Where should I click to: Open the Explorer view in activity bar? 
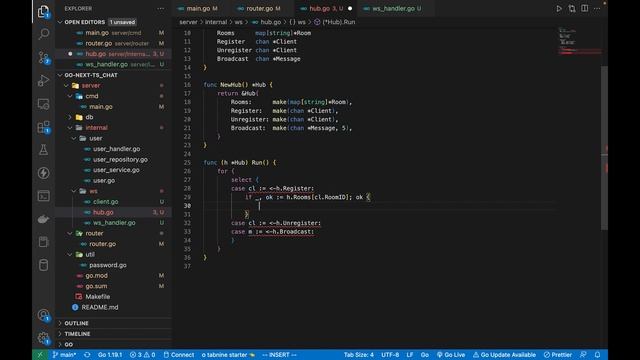43,11
